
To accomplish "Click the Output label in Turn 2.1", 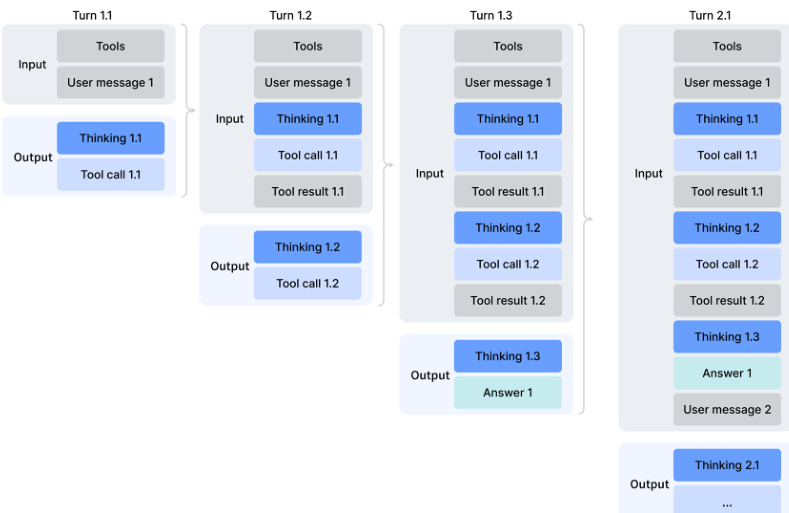I will 649,484.
